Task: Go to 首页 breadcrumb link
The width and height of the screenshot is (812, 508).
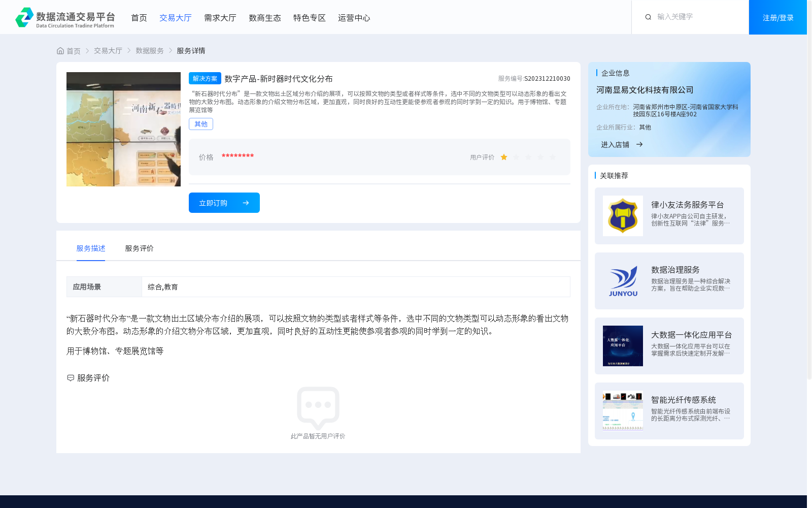Action: 74,51
